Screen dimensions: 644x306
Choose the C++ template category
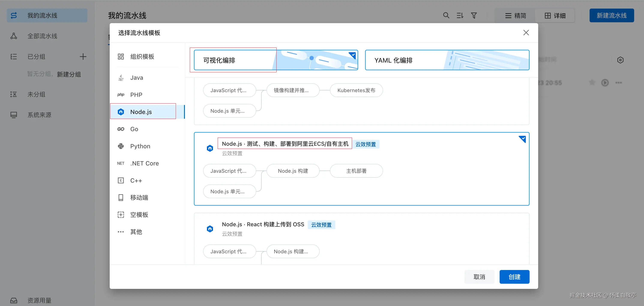(147, 180)
